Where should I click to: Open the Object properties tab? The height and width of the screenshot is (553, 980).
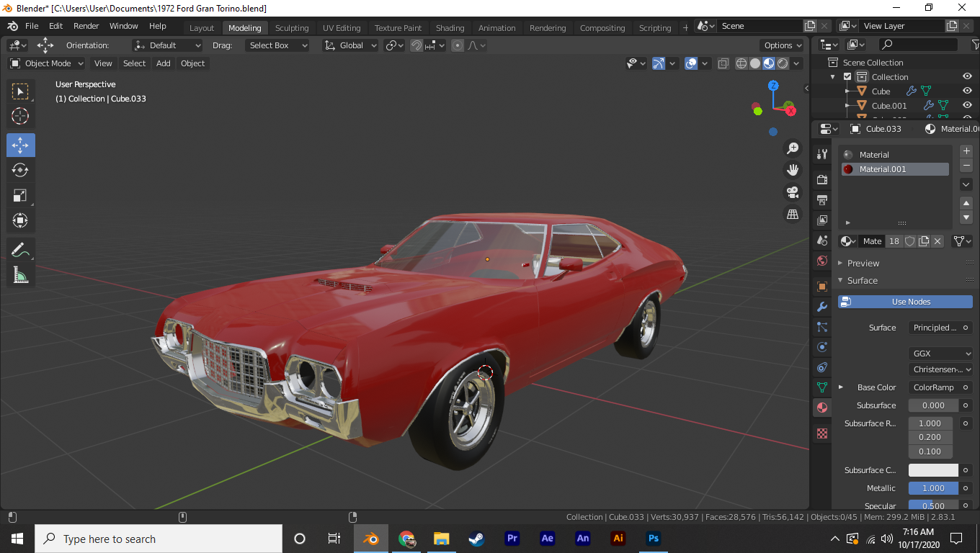click(x=822, y=286)
